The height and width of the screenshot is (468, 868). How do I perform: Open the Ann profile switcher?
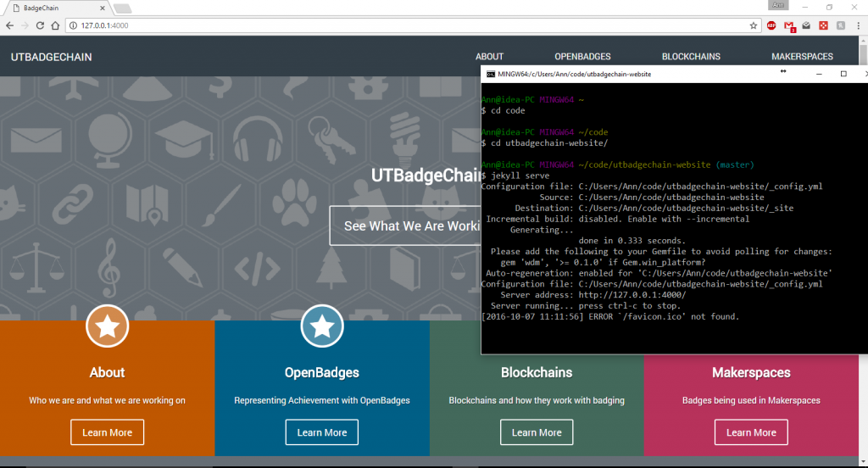point(777,6)
